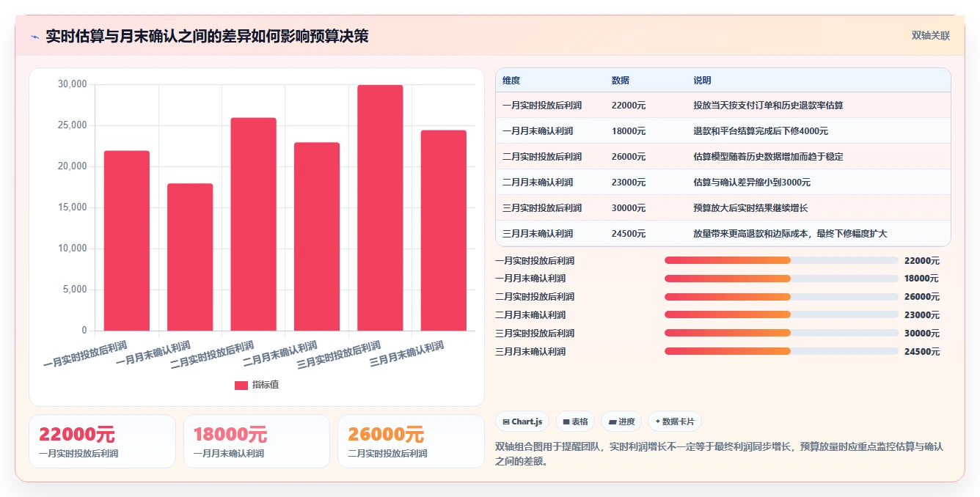Click the 30000元 progress value label
Viewport: 980px width, 497px height.
point(922,334)
